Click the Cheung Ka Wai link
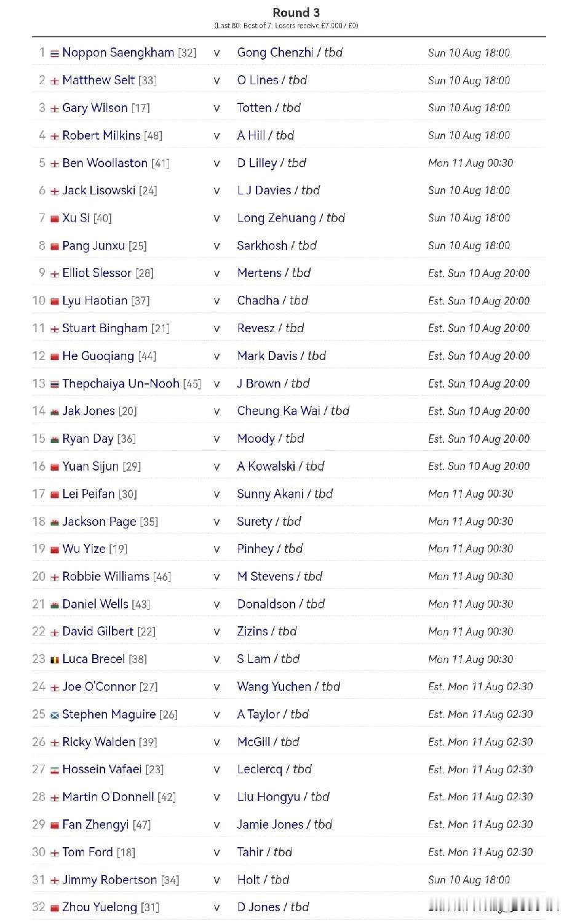The image size is (572, 924). [x=279, y=412]
